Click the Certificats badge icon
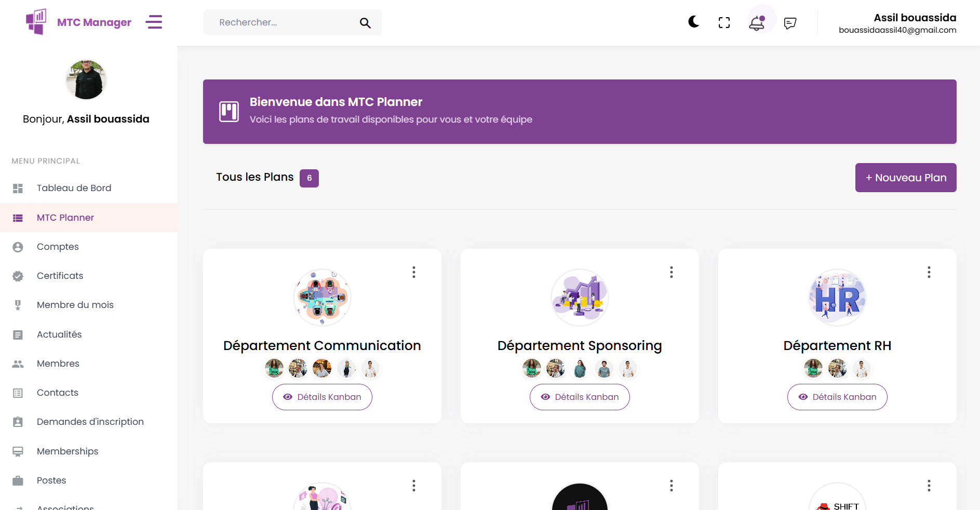Screen dimensions: 980x510 tap(18, 276)
